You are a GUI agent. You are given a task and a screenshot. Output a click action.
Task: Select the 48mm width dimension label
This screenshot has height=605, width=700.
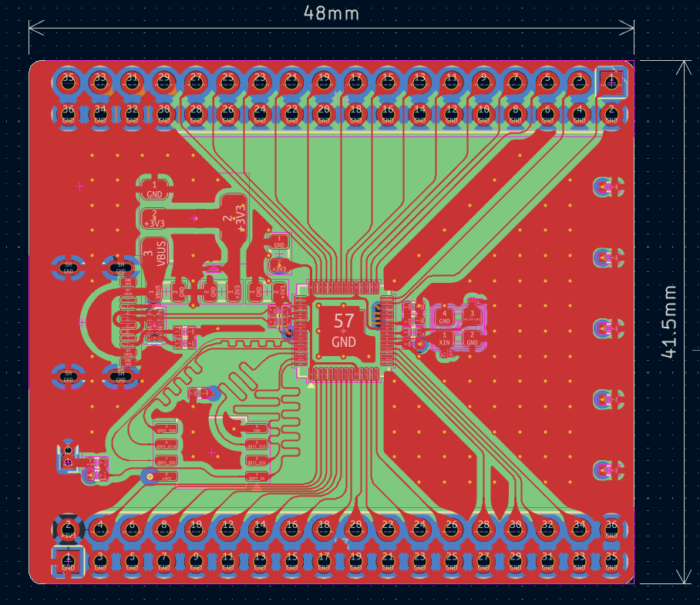point(331,13)
